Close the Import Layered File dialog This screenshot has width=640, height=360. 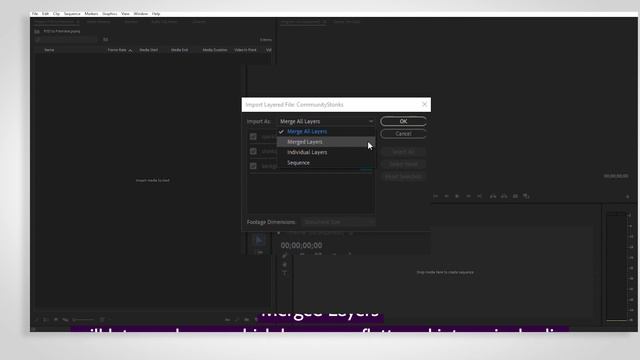point(424,104)
